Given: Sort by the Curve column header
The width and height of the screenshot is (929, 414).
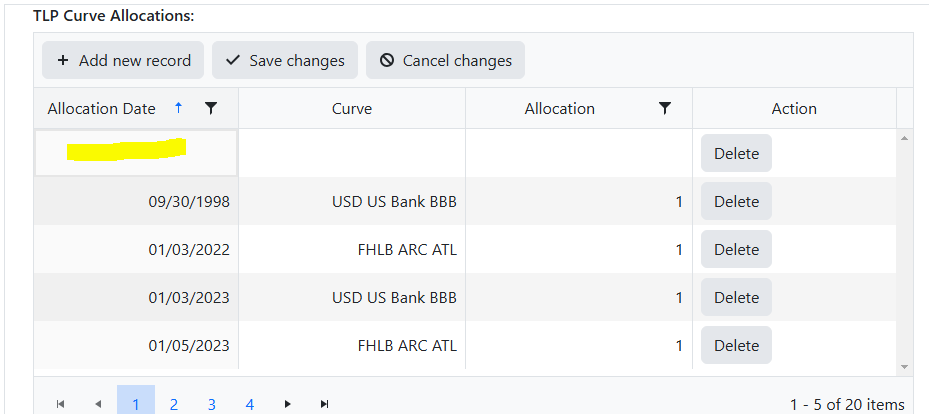Looking at the screenshot, I should coord(352,108).
